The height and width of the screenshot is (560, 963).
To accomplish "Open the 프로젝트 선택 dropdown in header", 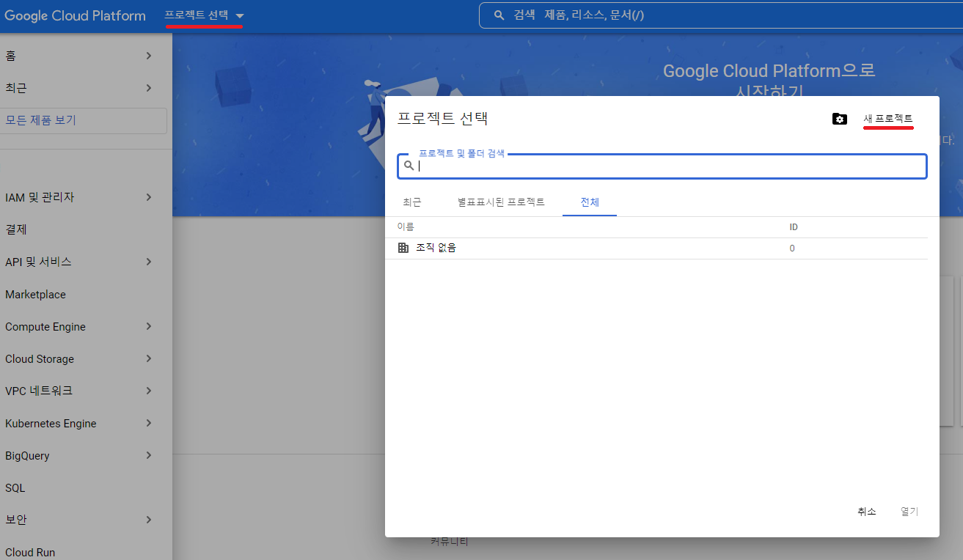I will pyautogui.click(x=204, y=15).
